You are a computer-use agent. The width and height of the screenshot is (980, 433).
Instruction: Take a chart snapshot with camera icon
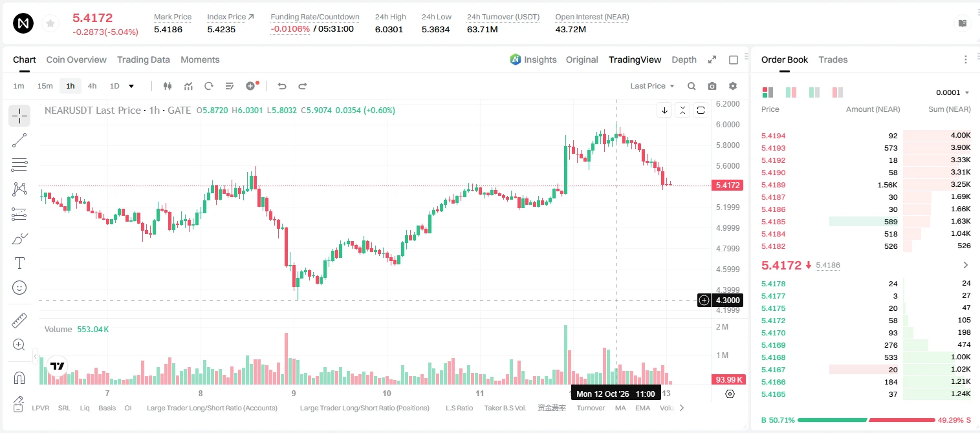(712, 86)
